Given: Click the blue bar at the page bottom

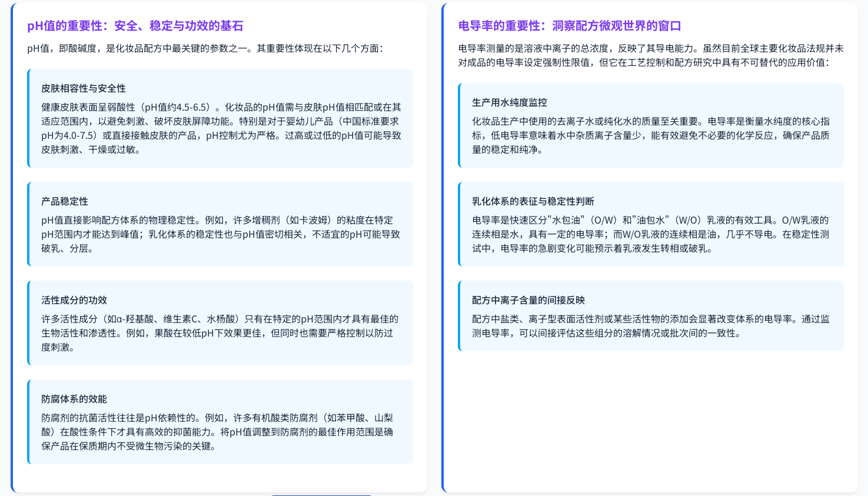Looking at the screenshot, I should pos(321,495).
